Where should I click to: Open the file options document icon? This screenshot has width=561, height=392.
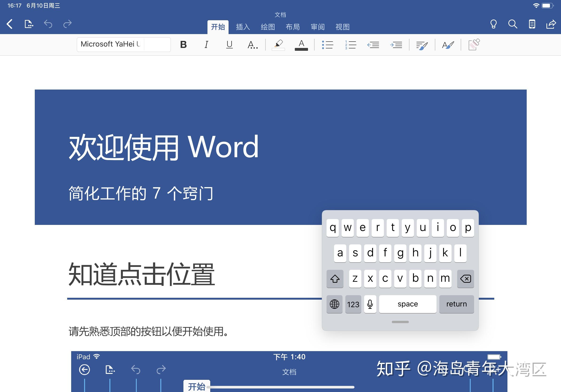tap(29, 24)
